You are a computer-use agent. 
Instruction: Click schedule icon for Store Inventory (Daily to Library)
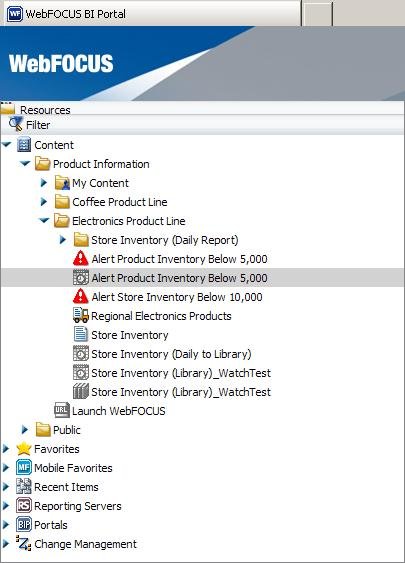tap(81, 354)
